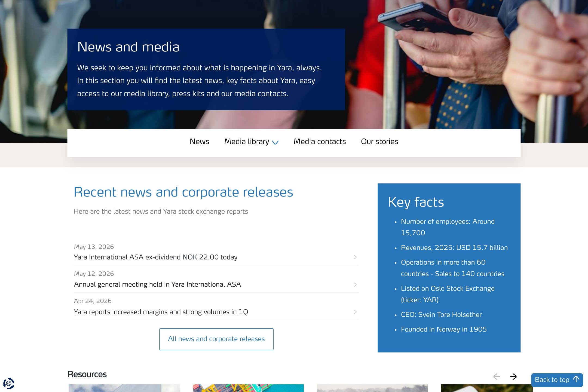Open the cookie settings icon
Image resolution: width=588 pixels, height=392 pixels.
pos(9,383)
